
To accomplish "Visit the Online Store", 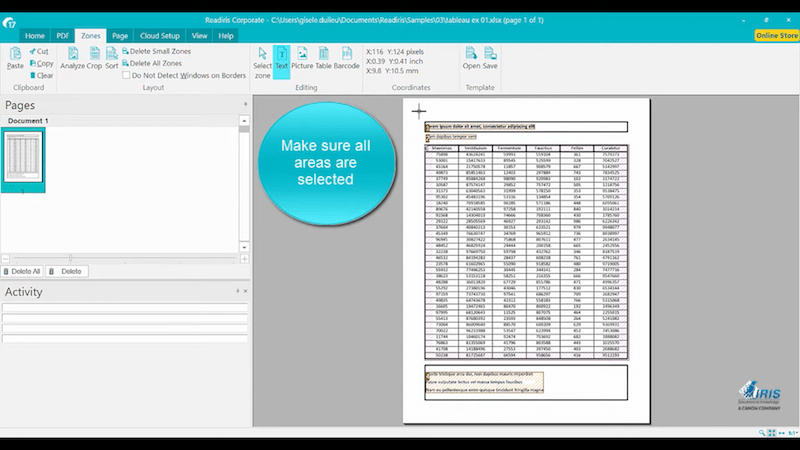I will 777,35.
